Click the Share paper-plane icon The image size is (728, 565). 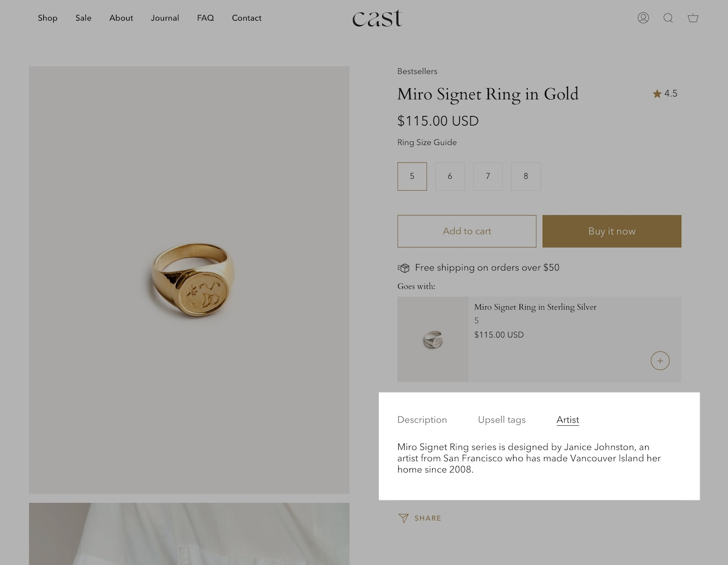tap(404, 518)
